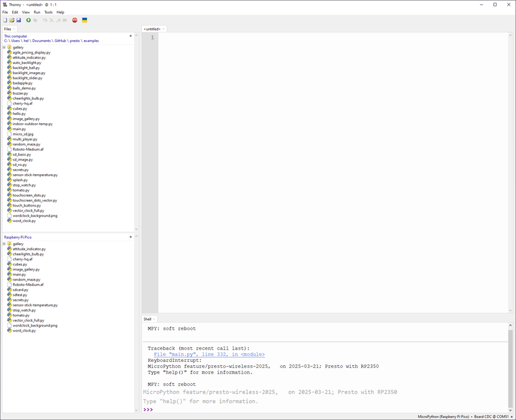Screen dimensions: 516x420
Task: Run current script with green play icon
Action: (28, 20)
